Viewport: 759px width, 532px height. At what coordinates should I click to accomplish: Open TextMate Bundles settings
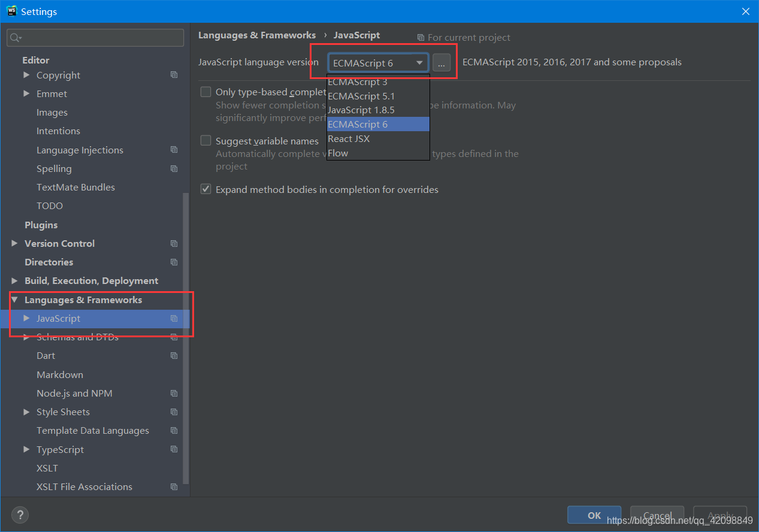point(75,187)
